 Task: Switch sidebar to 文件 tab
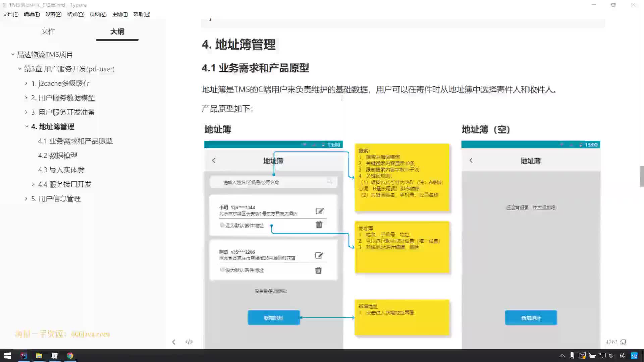48,31
